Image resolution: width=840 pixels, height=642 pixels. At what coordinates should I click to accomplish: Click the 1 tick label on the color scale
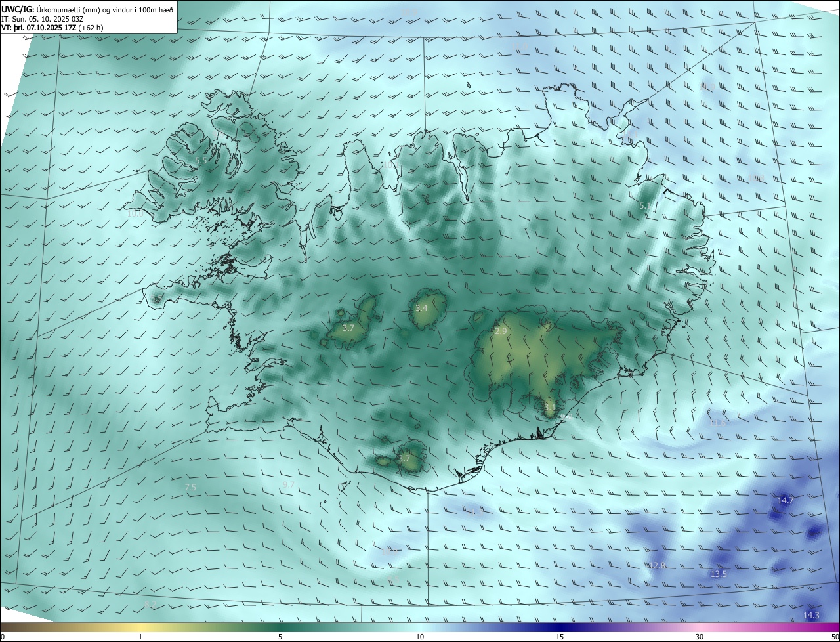(140, 637)
